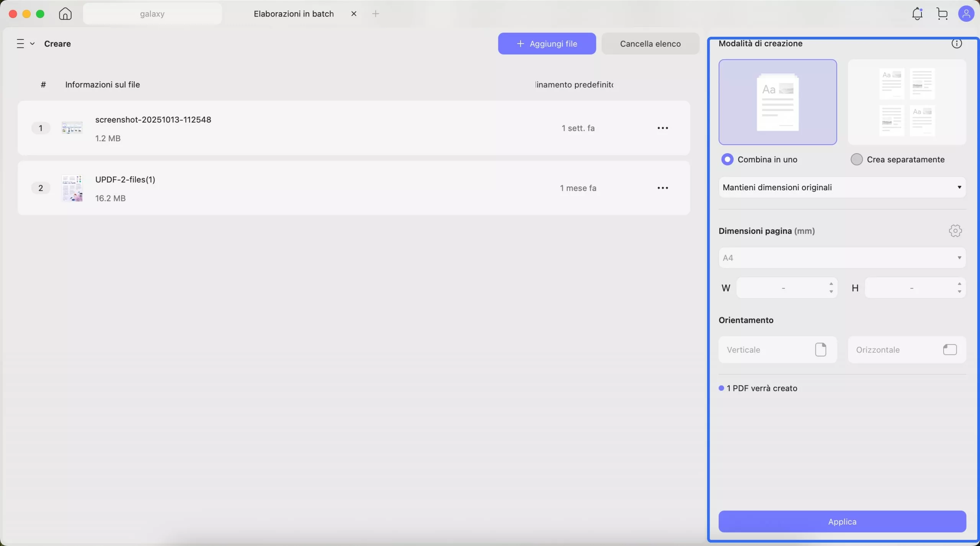The height and width of the screenshot is (546, 980).
Task: Expand the Creare tool list menu
Action: [25, 44]
